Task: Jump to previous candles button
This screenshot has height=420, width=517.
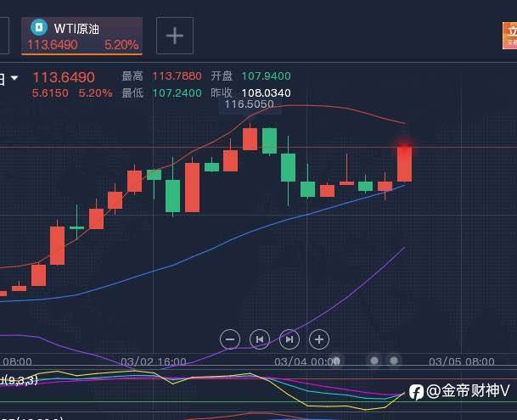Action: [260, 339]
